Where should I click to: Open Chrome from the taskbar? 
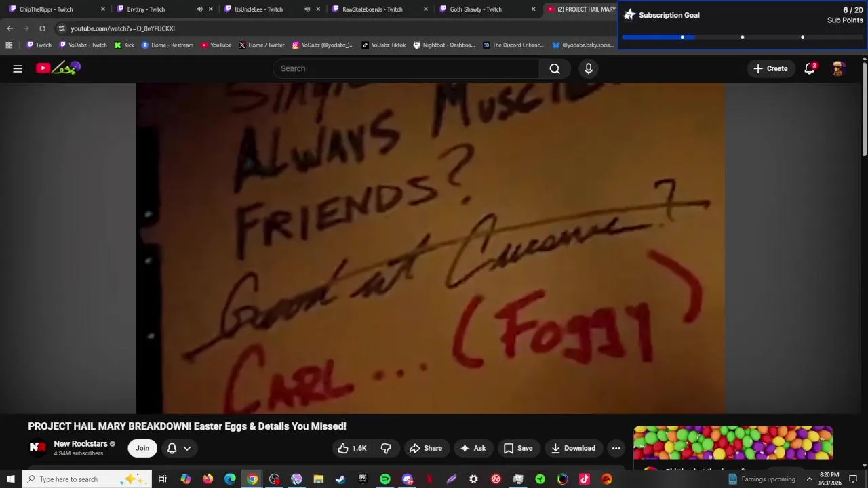pyautogui.click(x=252, y=479)
